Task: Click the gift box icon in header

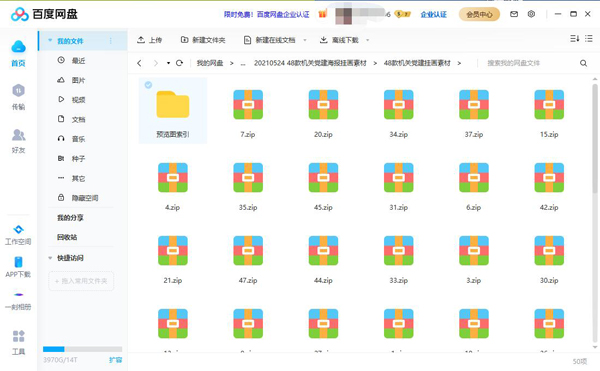Action: [323, 14]
